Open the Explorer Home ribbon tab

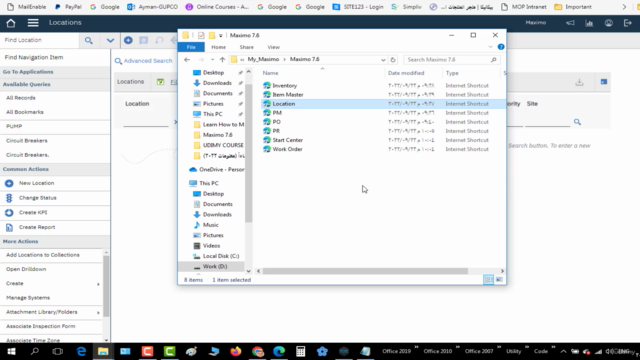pos(218,47)
